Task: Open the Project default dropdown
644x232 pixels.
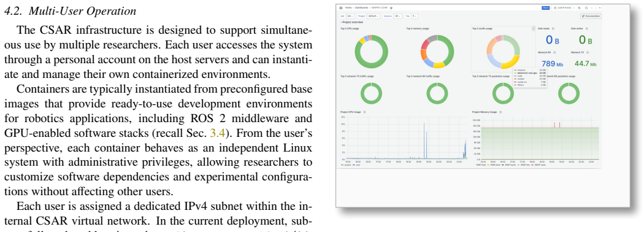Action: click(x=374, y=16)
